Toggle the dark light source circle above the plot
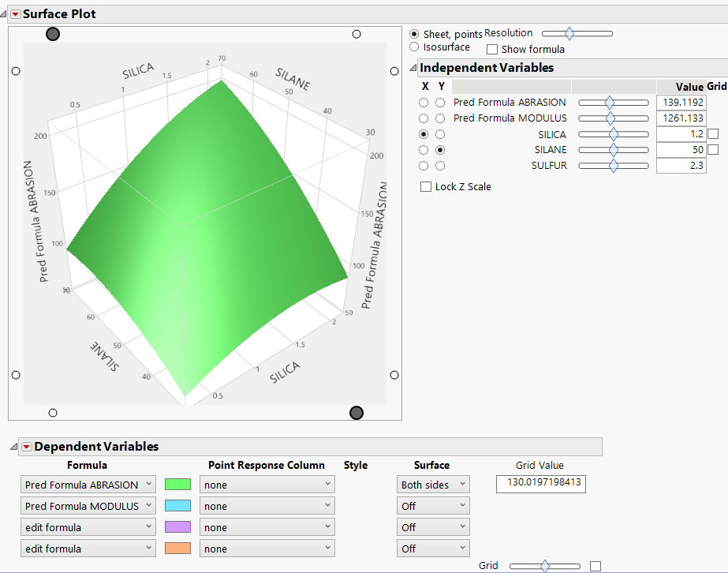728x573 pixels. 53,34
